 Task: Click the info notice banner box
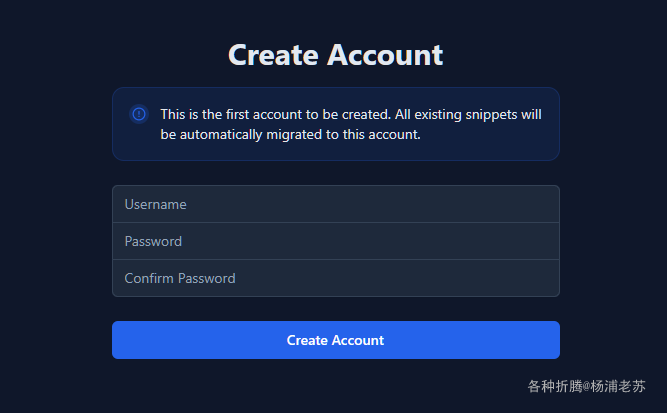[x=336, y=124]
